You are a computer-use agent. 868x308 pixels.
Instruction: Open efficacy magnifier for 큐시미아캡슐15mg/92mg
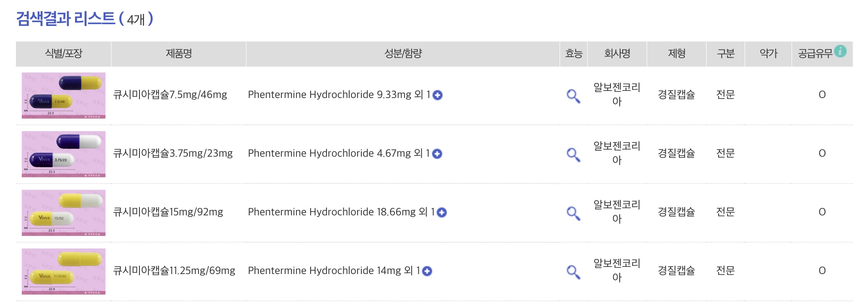pos(573,213)
